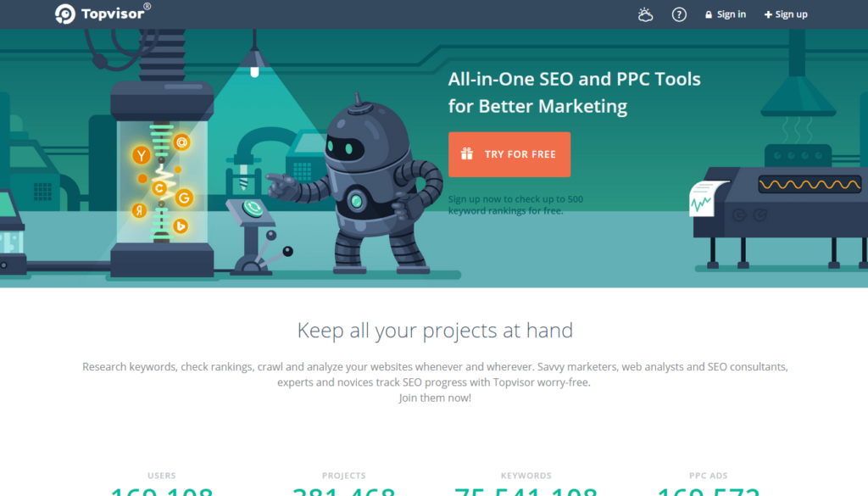The height and width of the screenshot is (496, 868).
Task: Click the Topvisor logo icon
Action: [64, 14]
